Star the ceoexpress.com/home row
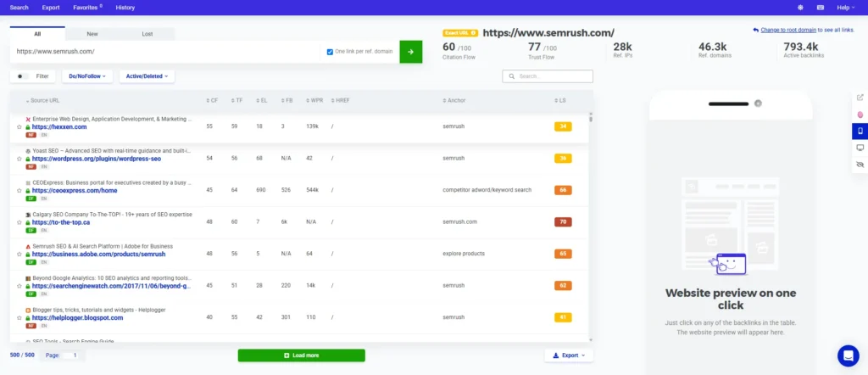 (x=19, y=191)
